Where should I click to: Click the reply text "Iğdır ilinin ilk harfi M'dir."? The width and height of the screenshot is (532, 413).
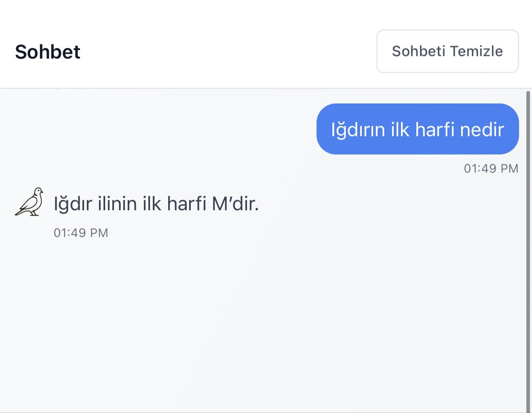click(156, 203)
